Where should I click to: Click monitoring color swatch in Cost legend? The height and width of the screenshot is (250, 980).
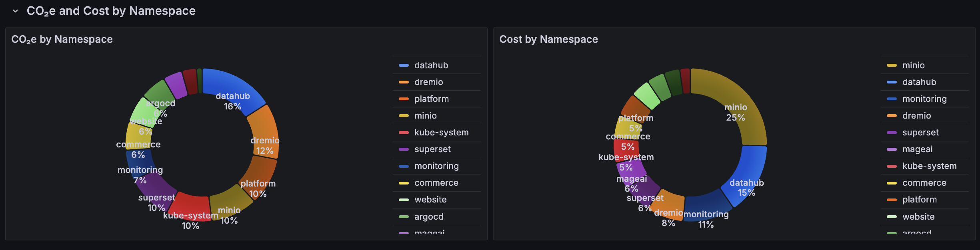pyautogui.click(x=892, y=99)
